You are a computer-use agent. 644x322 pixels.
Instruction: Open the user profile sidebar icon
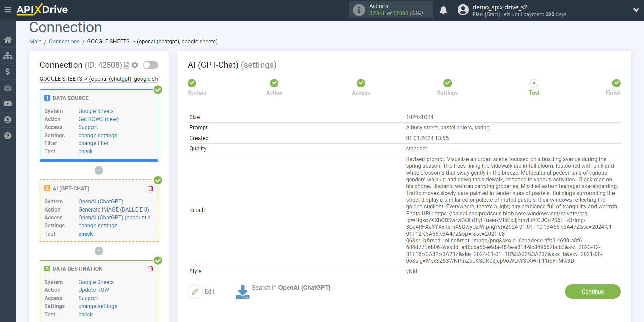tap(8, 120)
